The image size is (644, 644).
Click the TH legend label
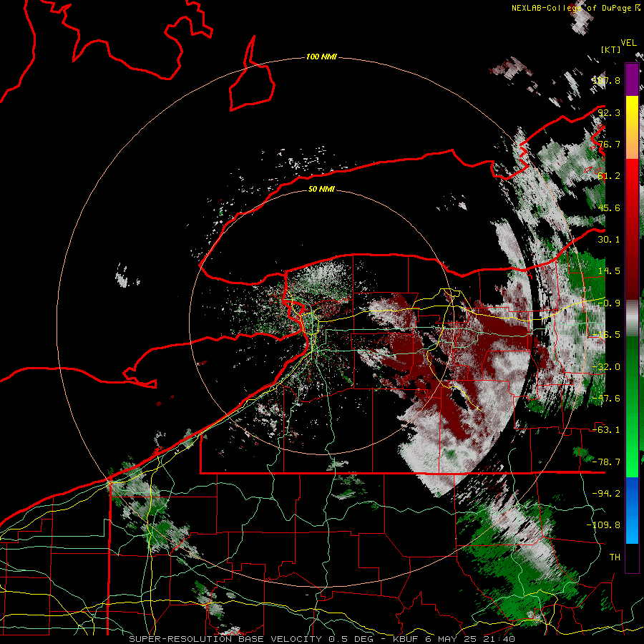615,557
